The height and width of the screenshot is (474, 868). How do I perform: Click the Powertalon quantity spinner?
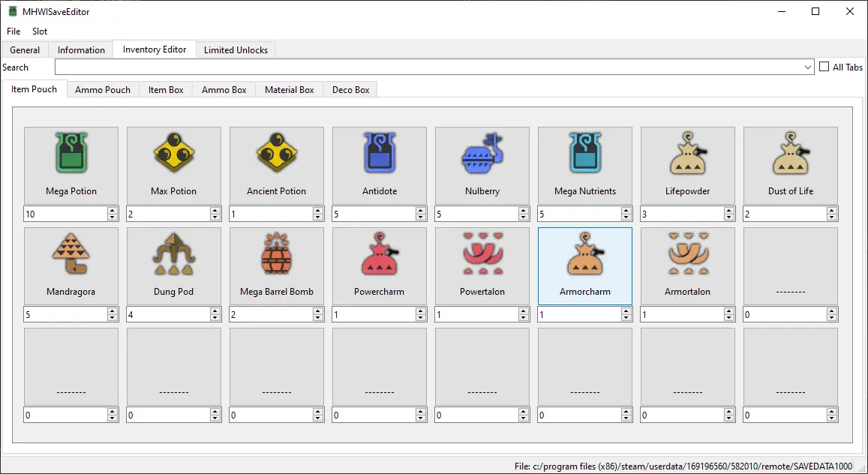click(x=523, y=315)
